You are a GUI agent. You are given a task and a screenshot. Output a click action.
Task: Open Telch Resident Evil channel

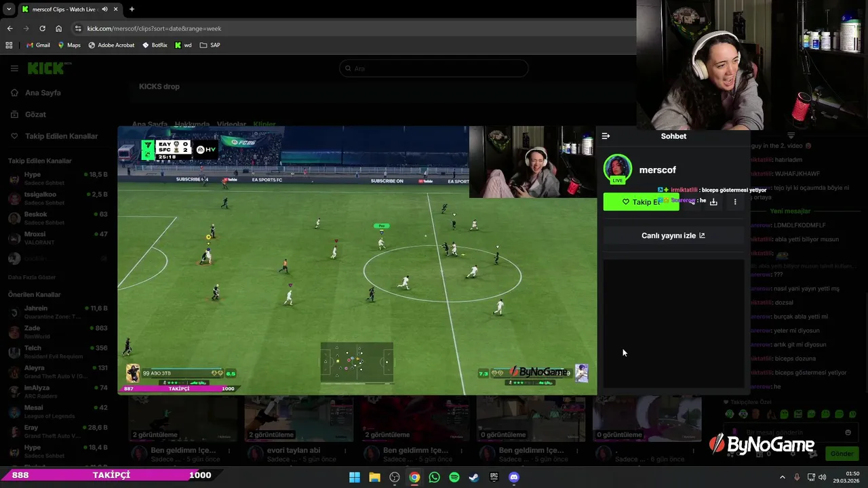(x=58, y=351)
